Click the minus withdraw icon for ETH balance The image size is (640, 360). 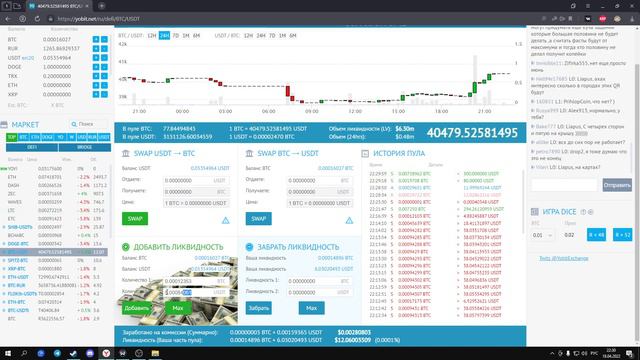click(x=104, y=85)
